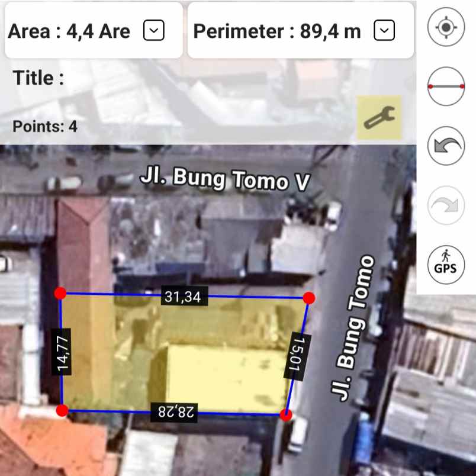Screen dimensions: 476x476
Task: Tap the 15,01 right edge length label
Action: [x=297, y=356]
